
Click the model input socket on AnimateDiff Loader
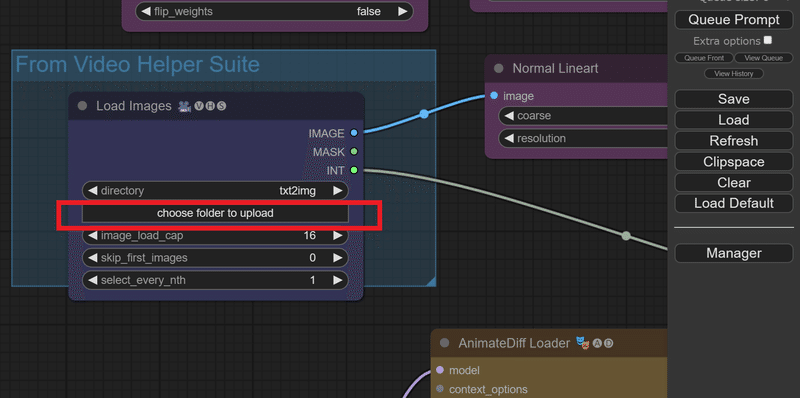[440, 370]
